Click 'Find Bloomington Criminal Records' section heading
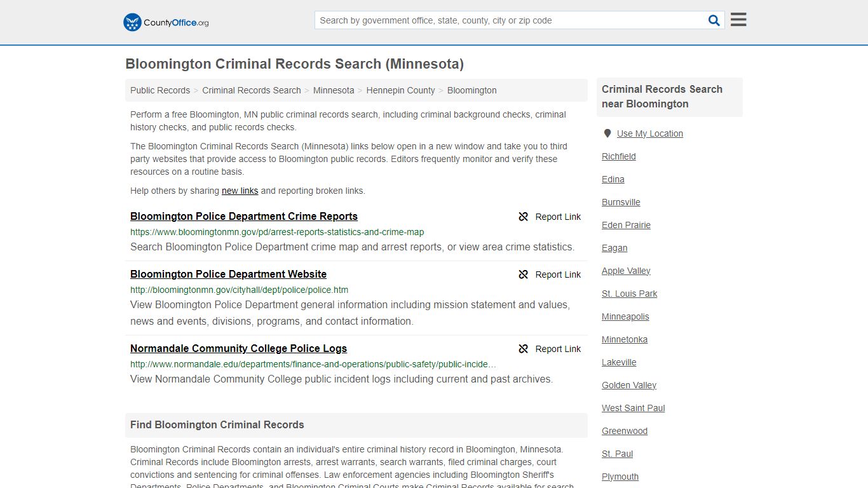 (217, 425)
